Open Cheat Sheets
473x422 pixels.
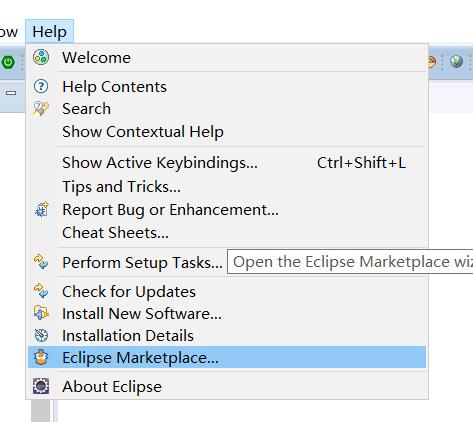coord(227,233)
